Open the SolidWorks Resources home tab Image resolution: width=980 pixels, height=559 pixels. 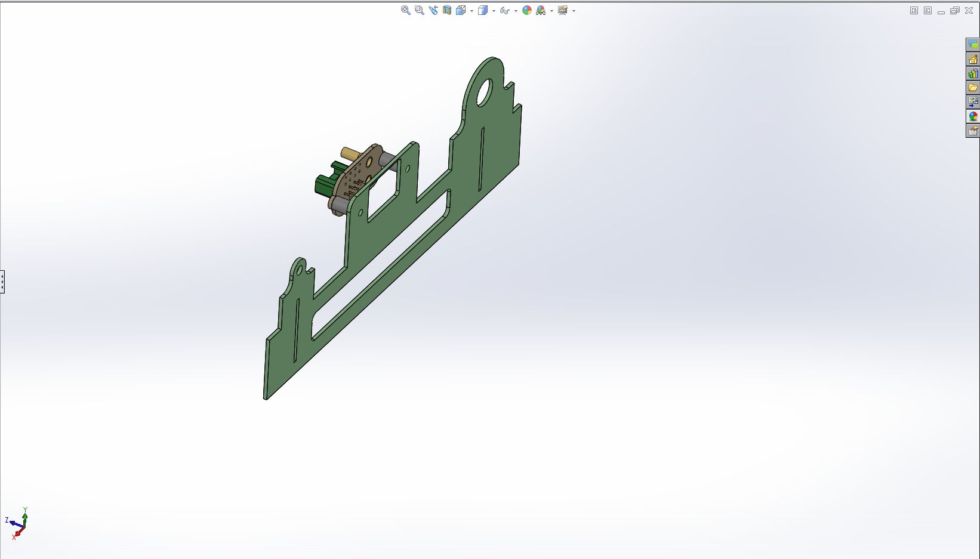(x=973, y=59)
